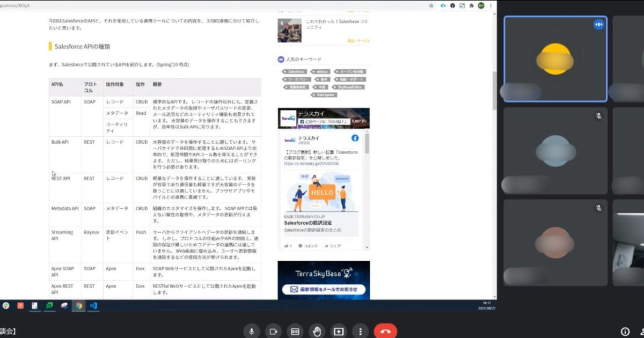Click the brown avatar participant tile
644x338 pixels.
(555, 243)
